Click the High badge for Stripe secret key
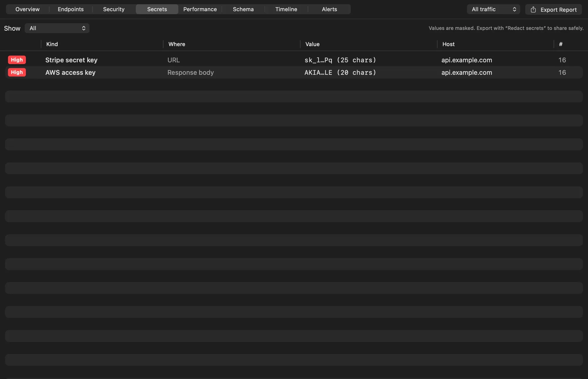The image size is (588, 379). pos(17,60)
